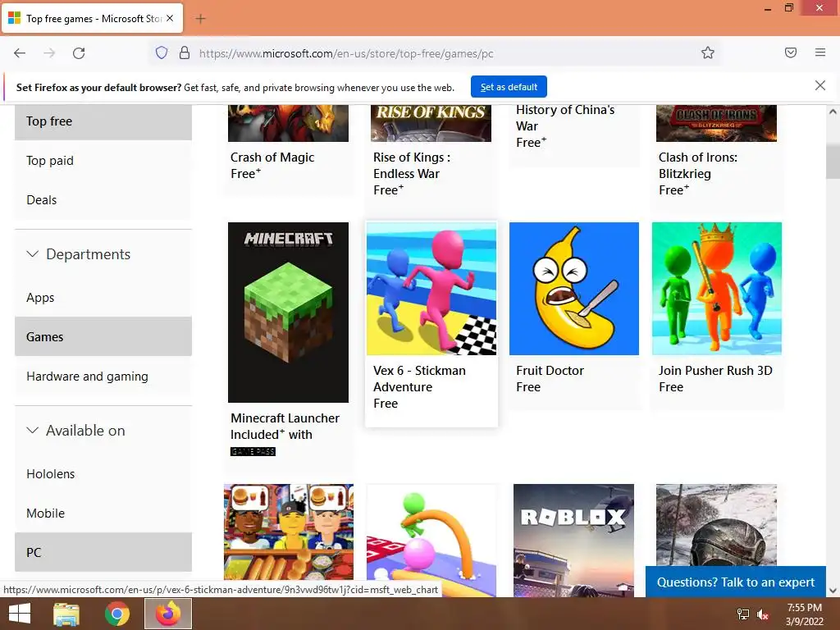This screenshot has height=630, width=840.
Task: Click Questions? Talk to an expert
Action: coord(736,582)
